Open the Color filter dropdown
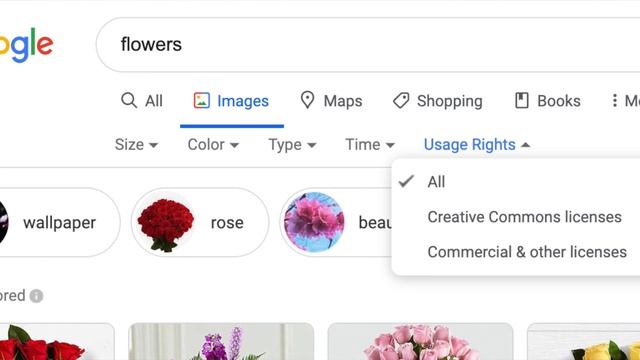The width and height of the screenshot is (640, 360). pyautogui.click(x=213, y=145)
